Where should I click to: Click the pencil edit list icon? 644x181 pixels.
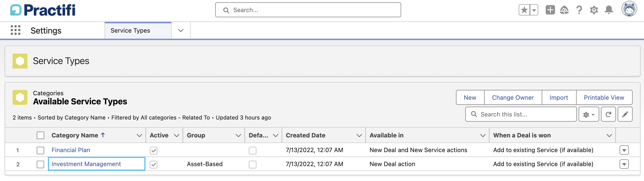click(625, 115)
